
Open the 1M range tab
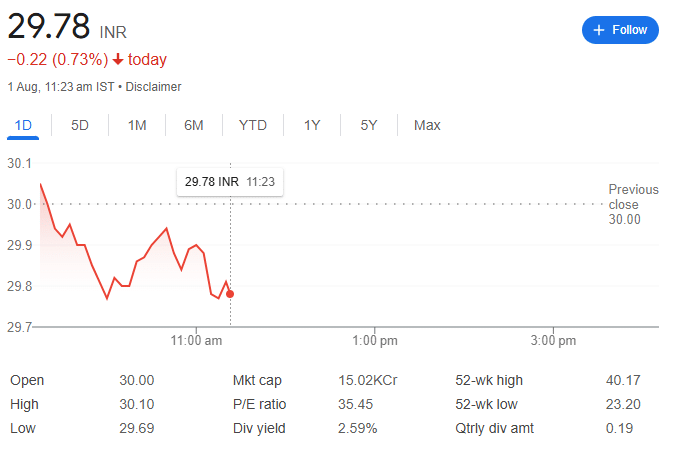tap(137, 125)
